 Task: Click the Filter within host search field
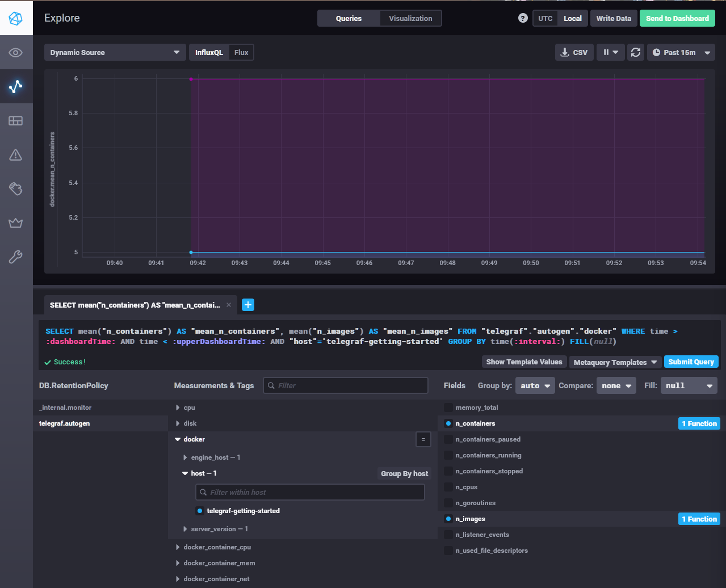[310, 492]
